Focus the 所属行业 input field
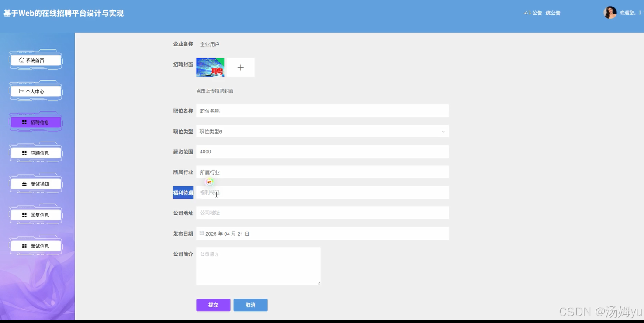The height and width of the screenshot is (323, 644). click(x=322, y=172)
